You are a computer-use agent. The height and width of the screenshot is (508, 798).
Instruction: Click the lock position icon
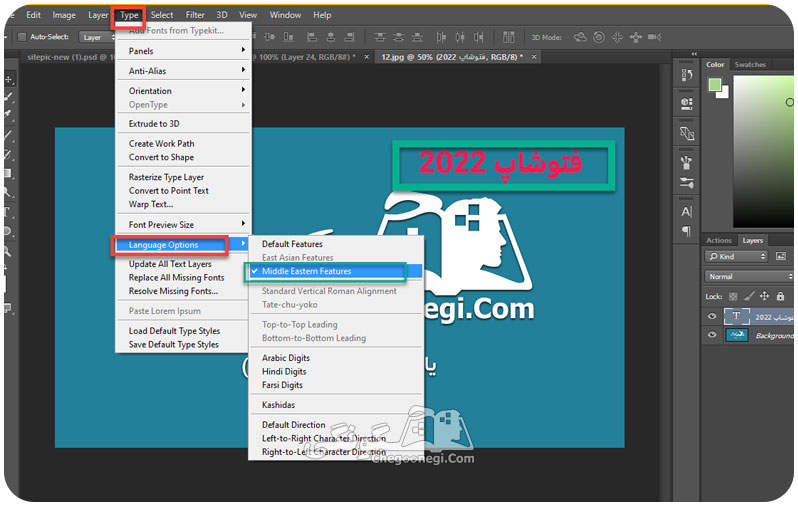764,296
